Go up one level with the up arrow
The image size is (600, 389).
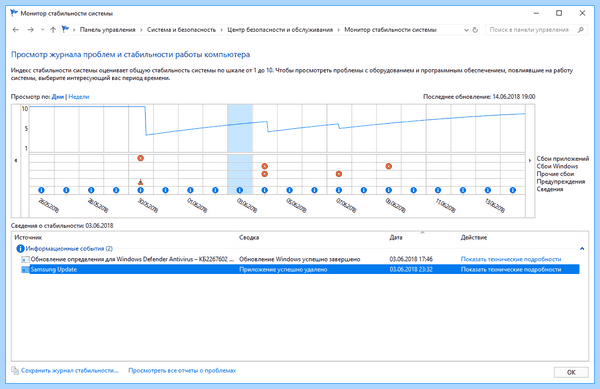tap(53, 30)
